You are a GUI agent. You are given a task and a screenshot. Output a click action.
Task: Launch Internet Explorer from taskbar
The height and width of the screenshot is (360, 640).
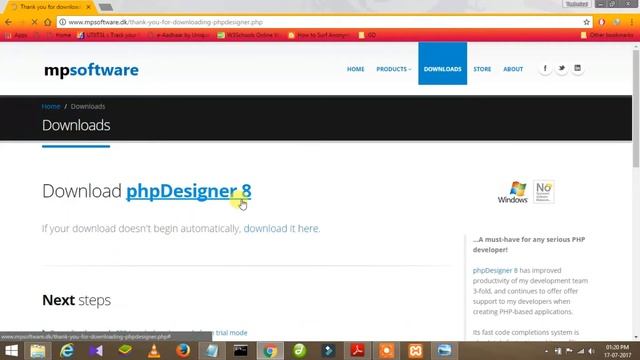point(67,351)
